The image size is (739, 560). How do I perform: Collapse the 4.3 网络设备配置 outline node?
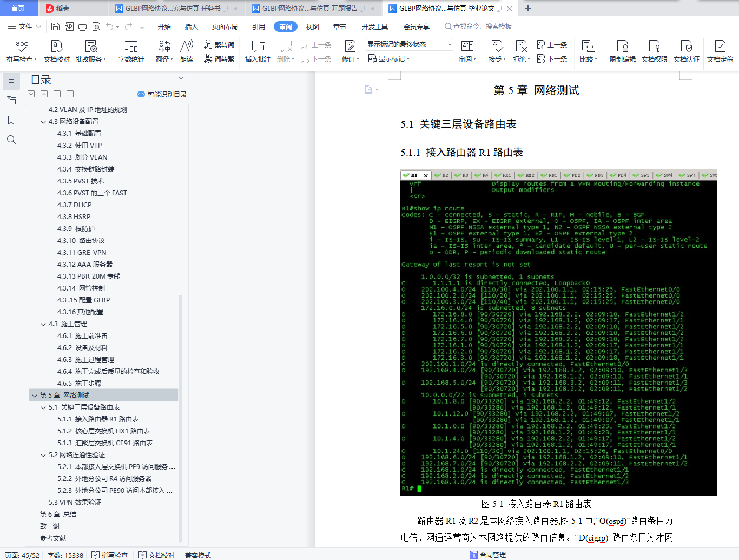click(43, 122)
